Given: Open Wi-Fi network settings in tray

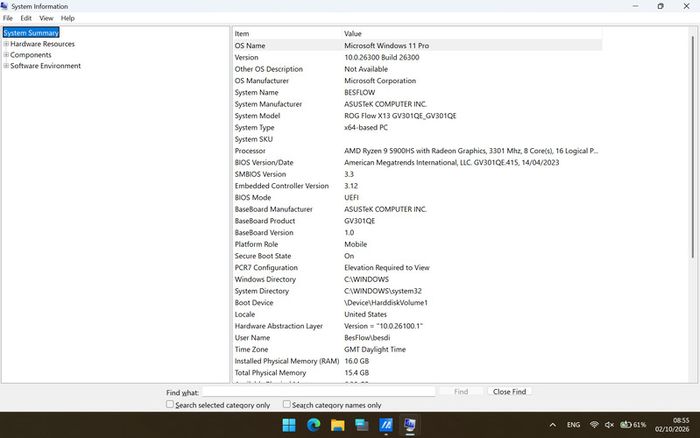Looking at the screenshot, I should pos(594,425).
